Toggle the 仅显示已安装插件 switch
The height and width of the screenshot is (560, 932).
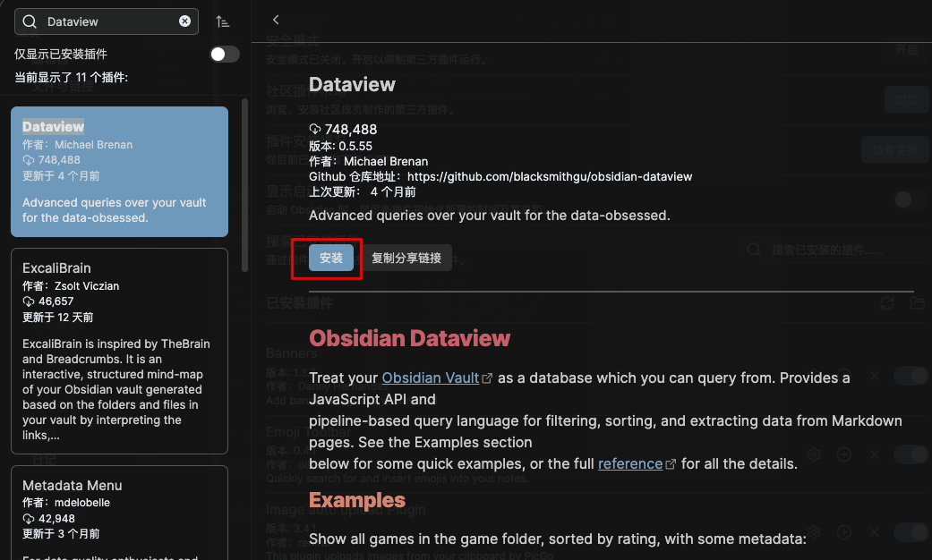(x=224, y=54)
